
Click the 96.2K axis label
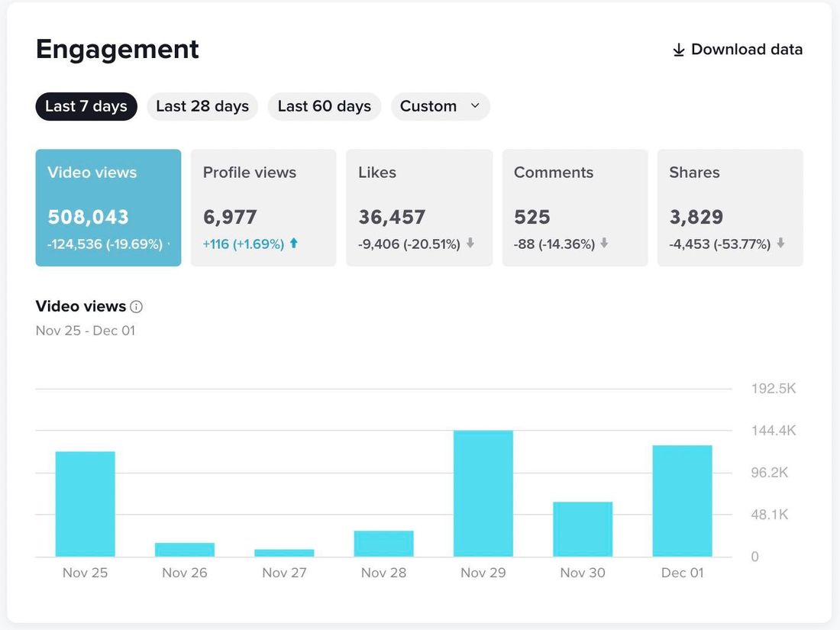(x=769, y=473)
